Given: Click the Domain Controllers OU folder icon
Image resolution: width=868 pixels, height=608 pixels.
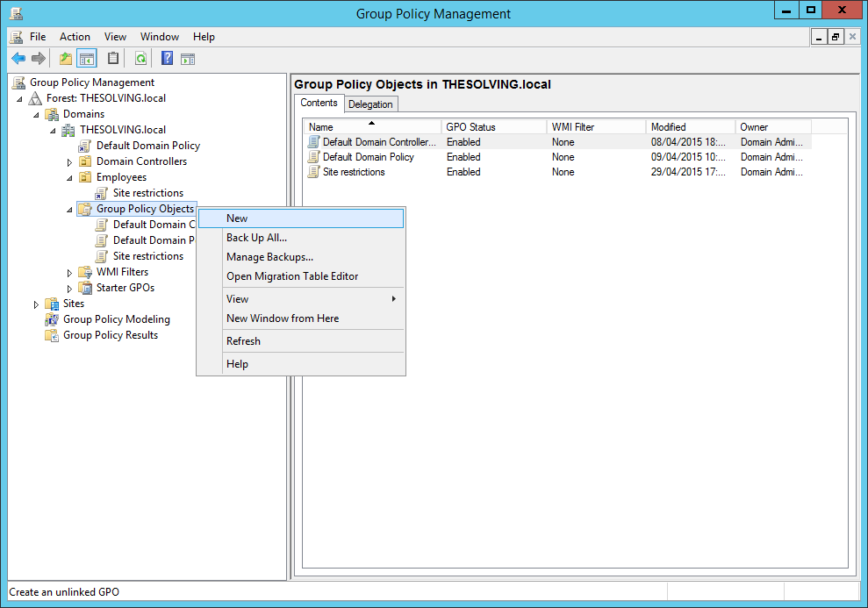Looking at the screenshot, I should point(85,161).
